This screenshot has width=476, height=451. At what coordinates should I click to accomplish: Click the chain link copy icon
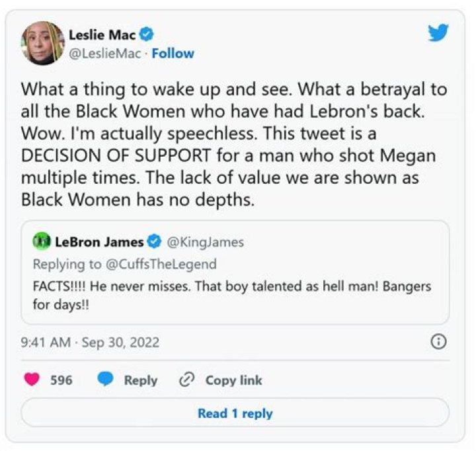186,380
